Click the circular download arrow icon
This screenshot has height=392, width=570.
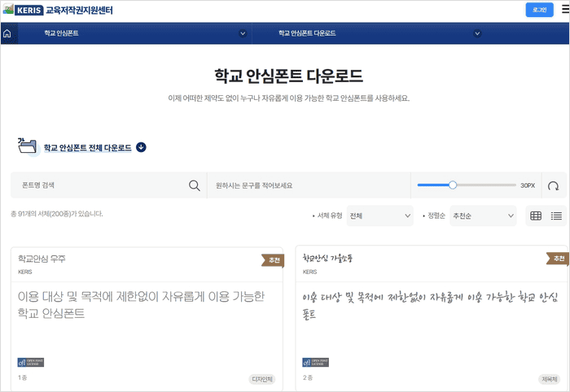pyautogui.click(x=141, y=147)
